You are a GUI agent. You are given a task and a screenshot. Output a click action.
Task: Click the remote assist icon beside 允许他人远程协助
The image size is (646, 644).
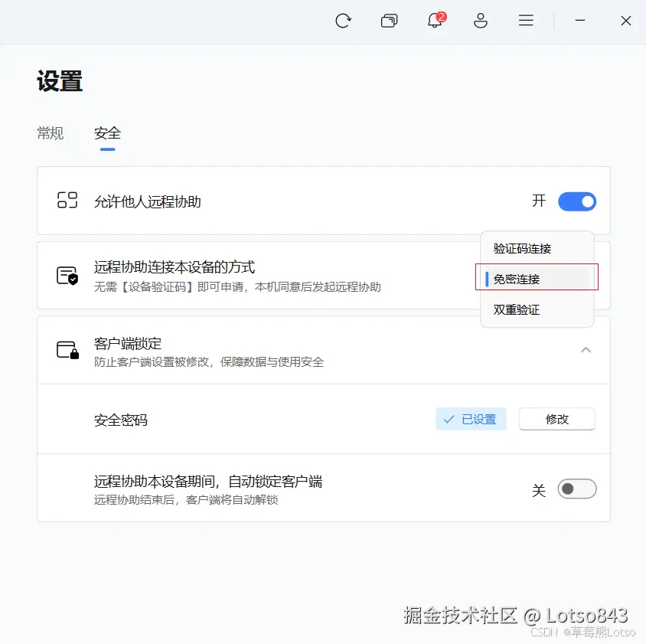(68, 201)
